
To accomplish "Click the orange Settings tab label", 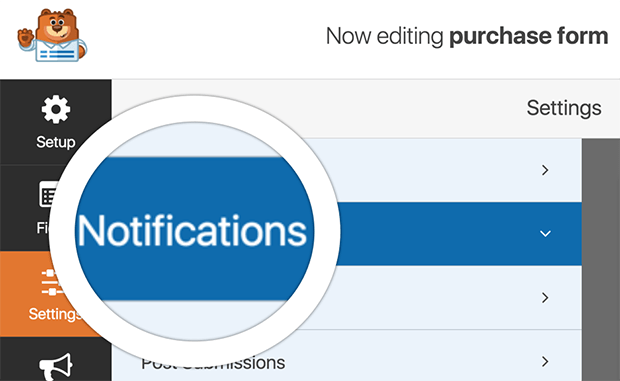I will [x=54, y=314].
